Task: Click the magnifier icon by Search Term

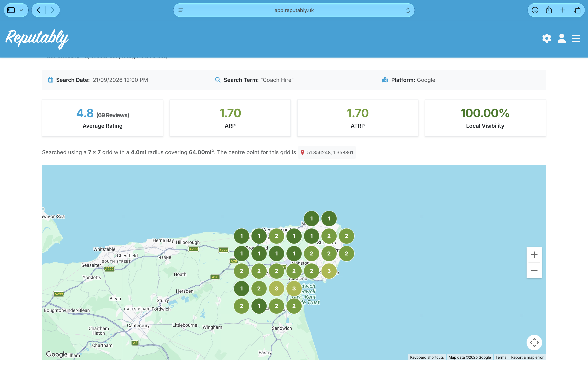Action: click(217, 80)
